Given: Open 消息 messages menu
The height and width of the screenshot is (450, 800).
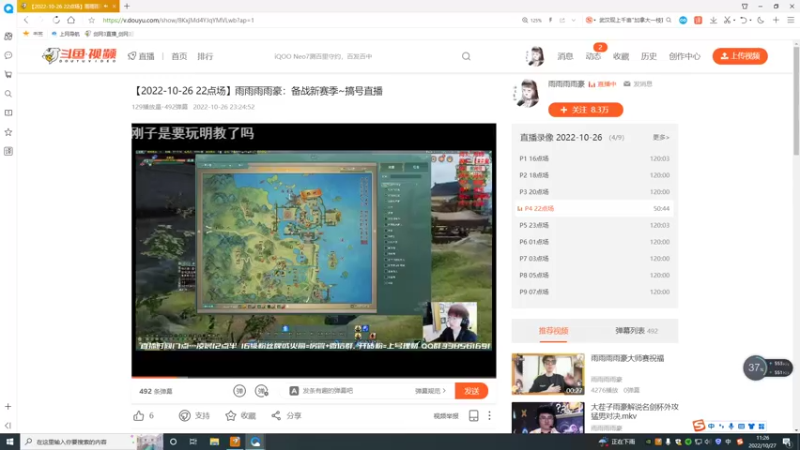Looking at the screenshot, I should 565,56.
